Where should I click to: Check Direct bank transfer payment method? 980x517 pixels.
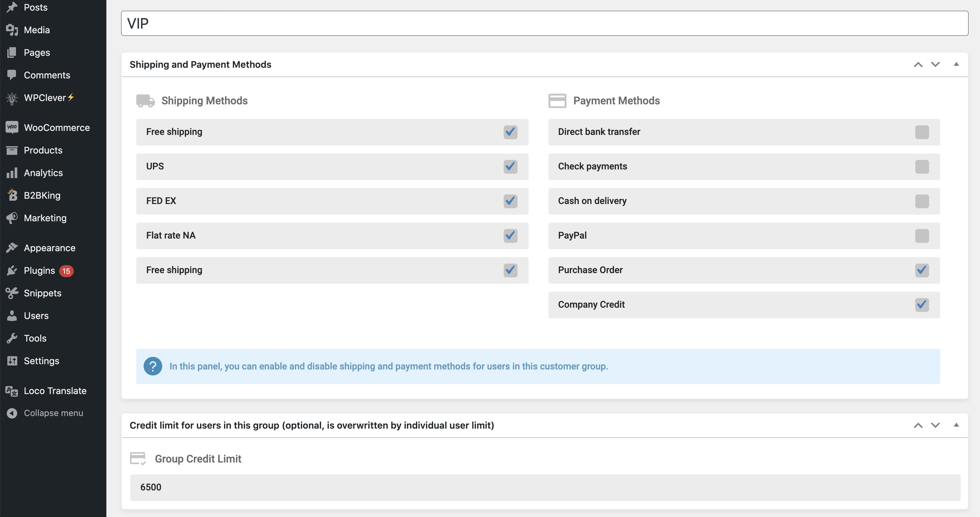(x=921, y=132)
